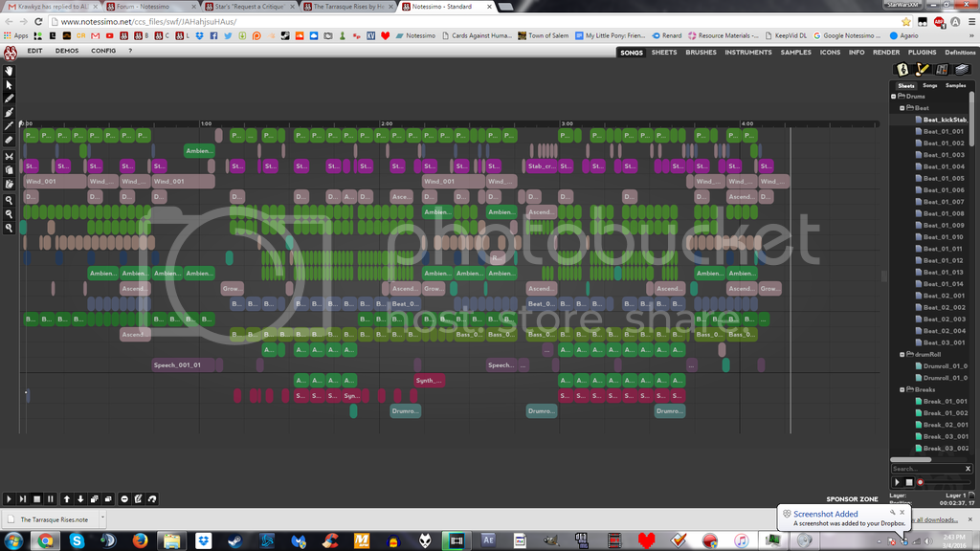
Task: Select the Scissors cut tool
Action: pyautogui.click(x=8, y=157)
